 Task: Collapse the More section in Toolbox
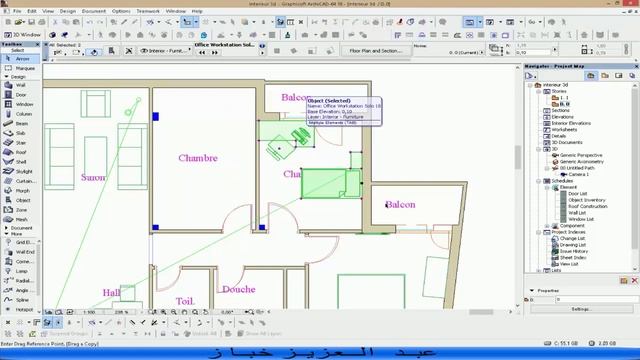coord(6,234)
